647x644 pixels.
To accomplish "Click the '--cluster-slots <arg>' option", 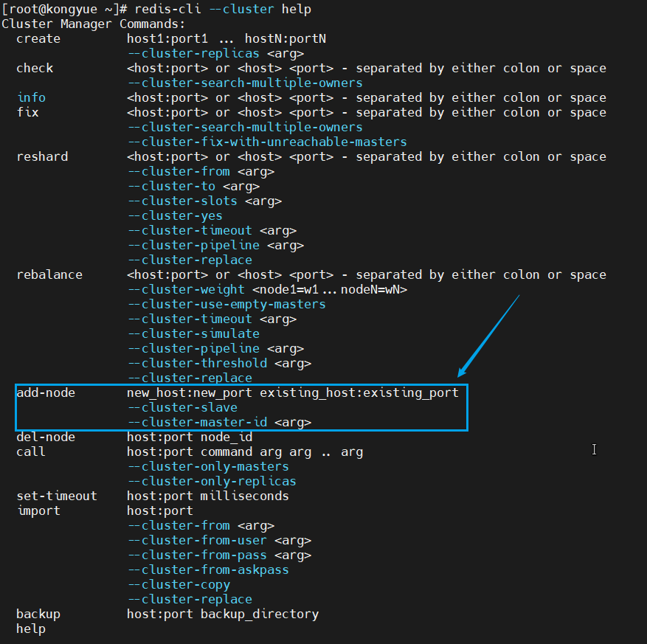I will [x=204, y=201].
